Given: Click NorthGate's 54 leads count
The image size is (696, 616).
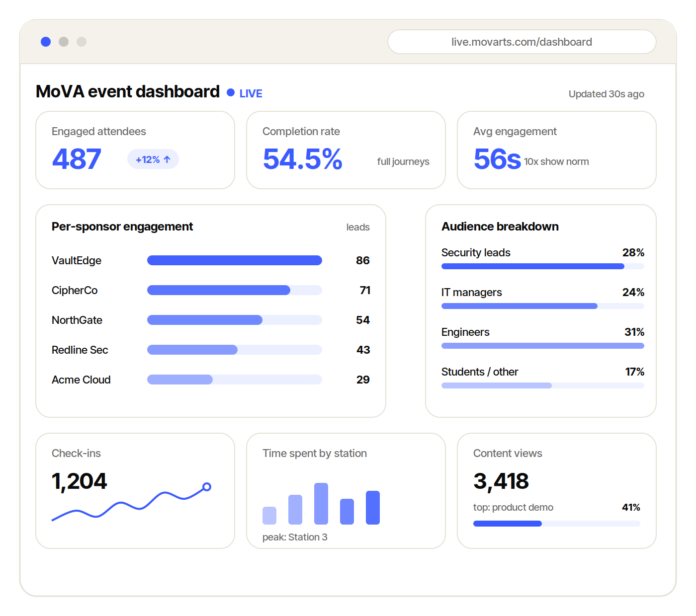Looking at the screenshot, I should 363,320.
